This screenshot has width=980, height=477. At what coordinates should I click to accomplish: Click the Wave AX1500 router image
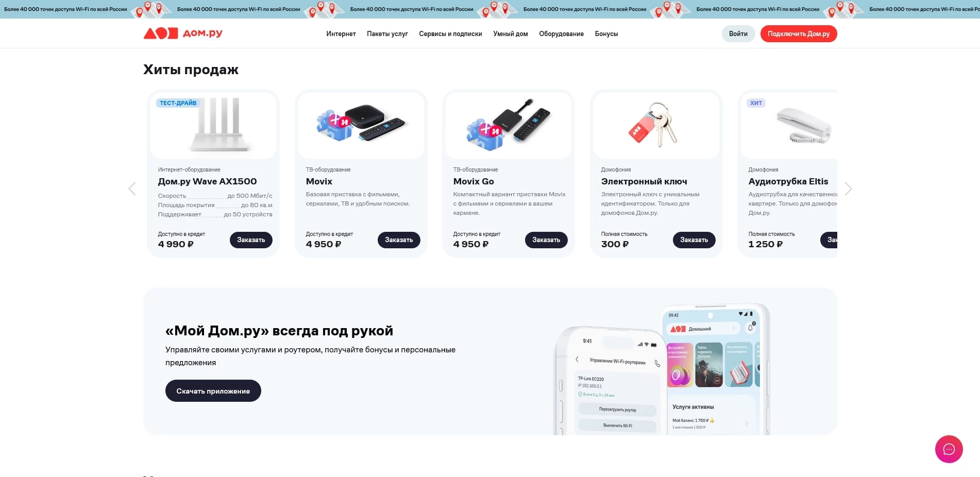tap(213, 126)
